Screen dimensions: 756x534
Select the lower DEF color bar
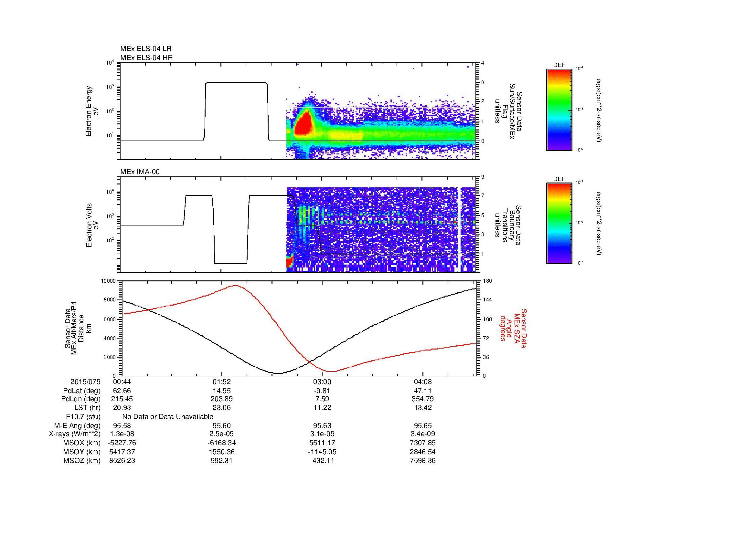click(559, 224)
